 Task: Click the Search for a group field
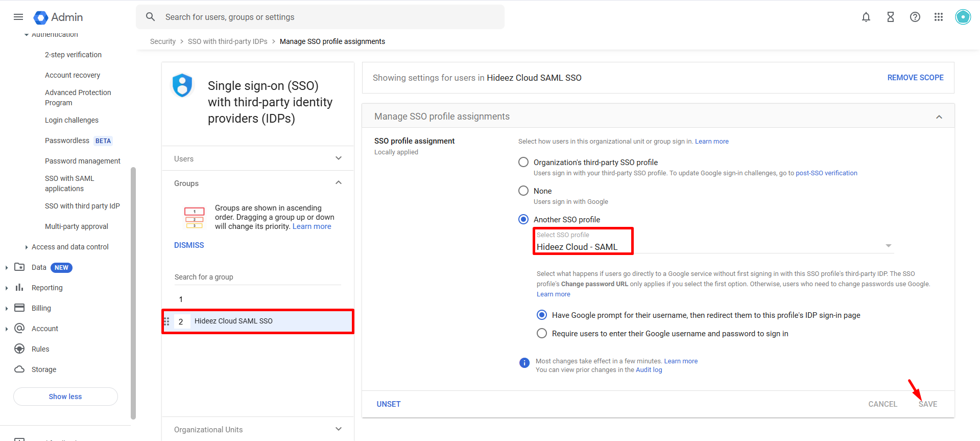pos(257,277)
